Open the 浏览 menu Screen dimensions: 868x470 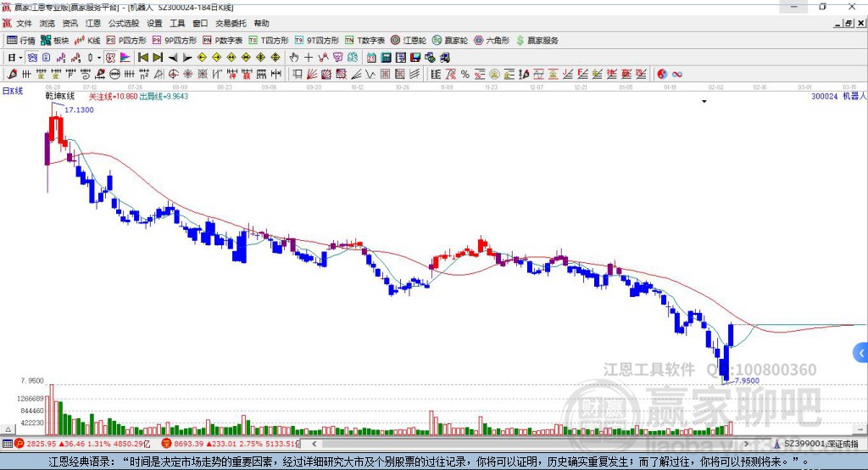click(x=47, y=23)
